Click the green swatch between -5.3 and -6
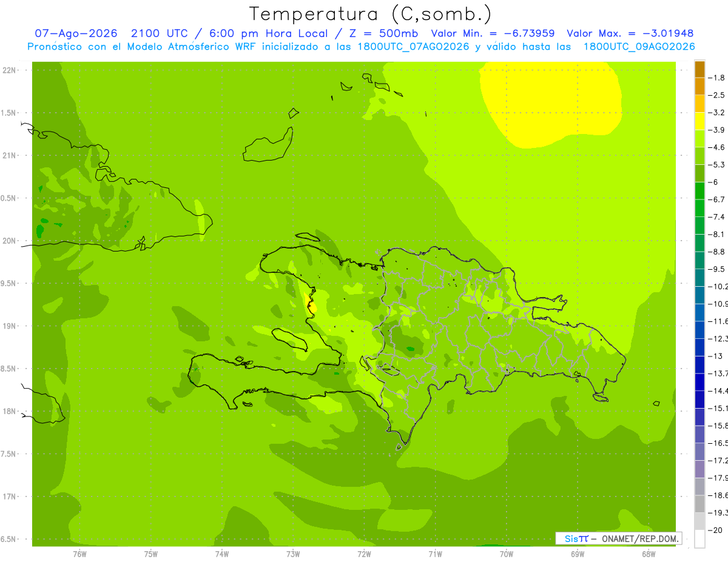Viewport: 728px width, 562px height. point(699,173)
